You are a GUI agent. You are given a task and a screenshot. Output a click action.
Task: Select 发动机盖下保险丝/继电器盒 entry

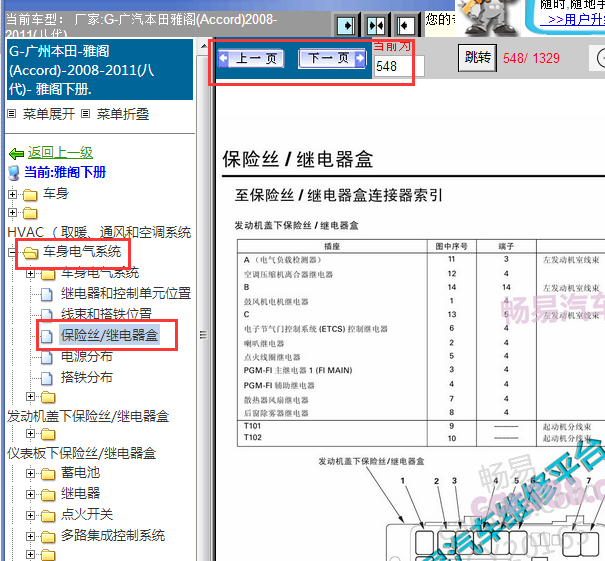tap(88, 416)
